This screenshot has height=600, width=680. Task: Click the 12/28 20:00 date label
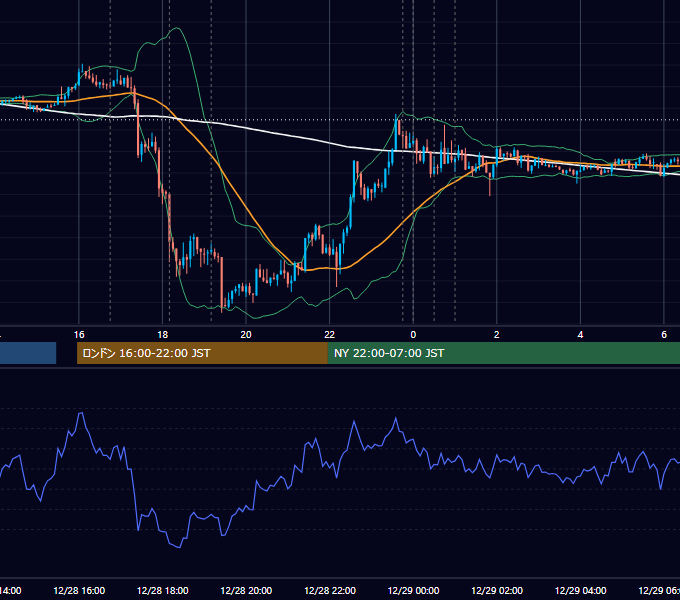point(246,590)
